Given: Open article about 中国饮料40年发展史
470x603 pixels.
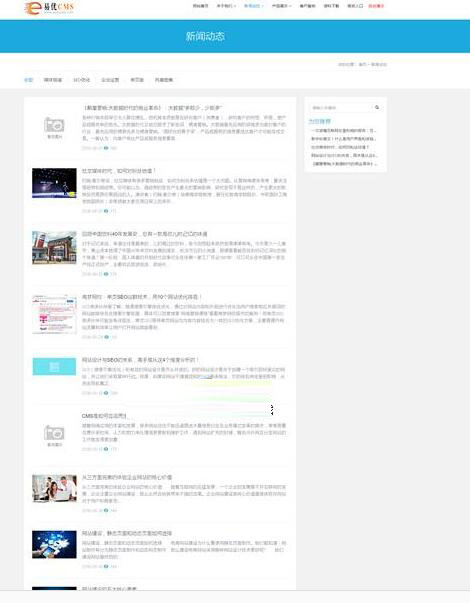Looking at the screenshot, I should tap(145, 234).
